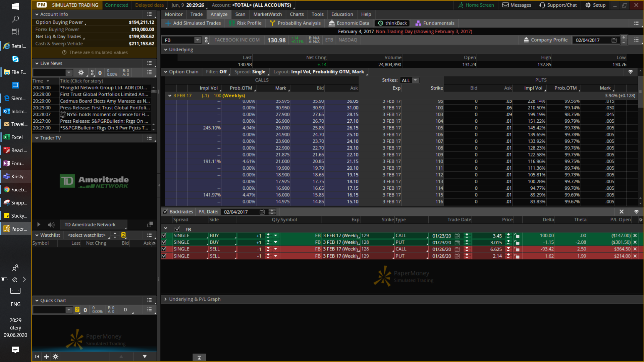
Task: Collapse the 3 FEB 17 expiration row
Action: (x=170, y=96)
